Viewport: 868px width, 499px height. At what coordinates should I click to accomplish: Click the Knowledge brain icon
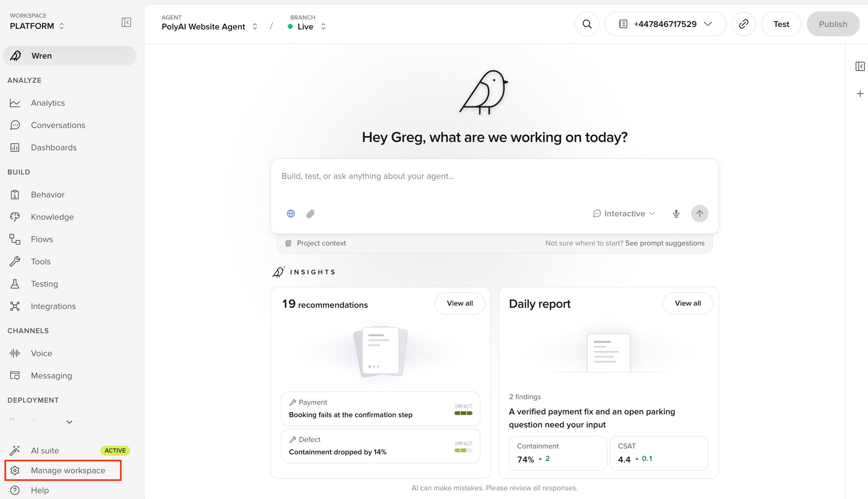(15, 217)
